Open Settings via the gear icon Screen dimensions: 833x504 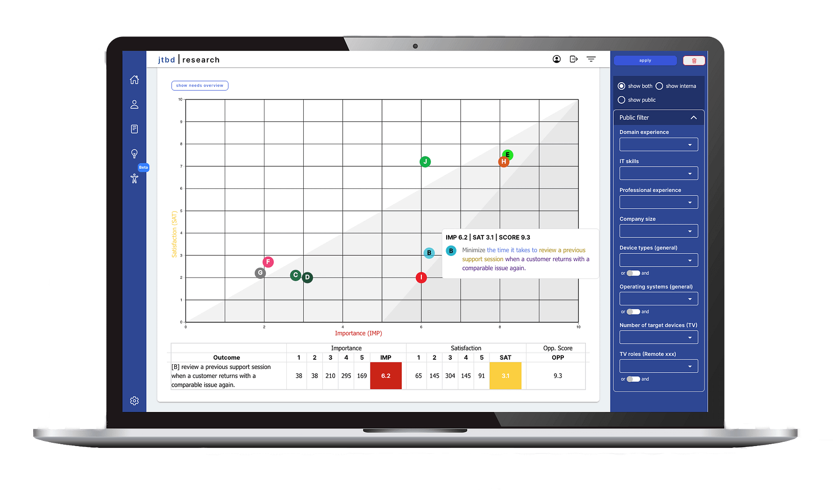click(135, 400)
